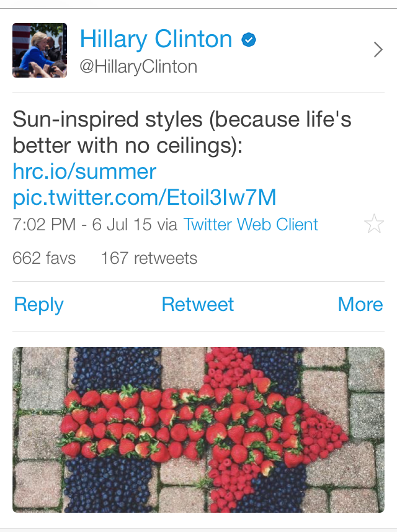
Task: Tap Hillary Clinton's profile avatar
Action: pyautogui.click(x=40, y=50)
